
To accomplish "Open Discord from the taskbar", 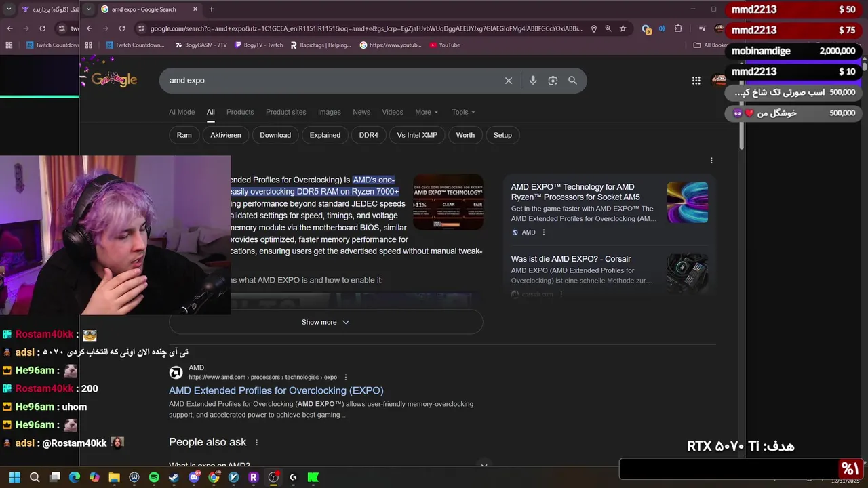I will (x=194, y=477).
